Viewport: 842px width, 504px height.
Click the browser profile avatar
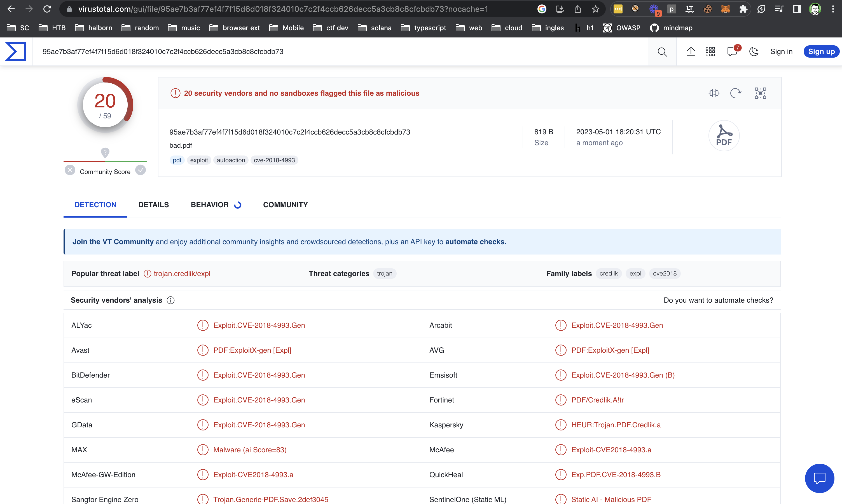[815, 9]
